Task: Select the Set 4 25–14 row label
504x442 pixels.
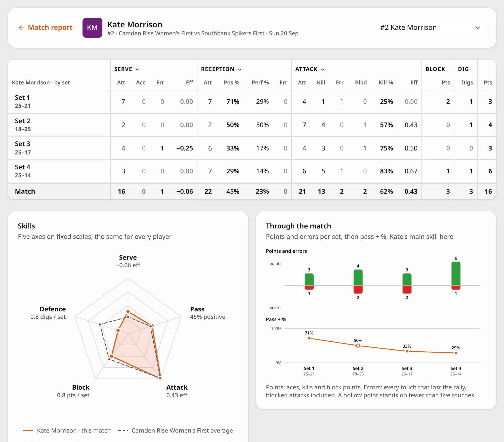Action: 23,171
